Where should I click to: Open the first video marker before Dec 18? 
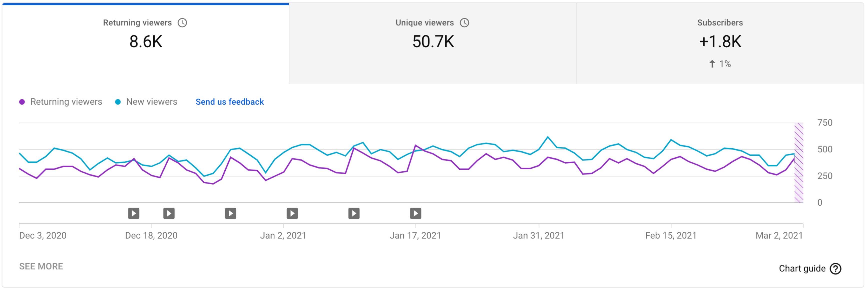pyautogui.click(x=134, y=213)
